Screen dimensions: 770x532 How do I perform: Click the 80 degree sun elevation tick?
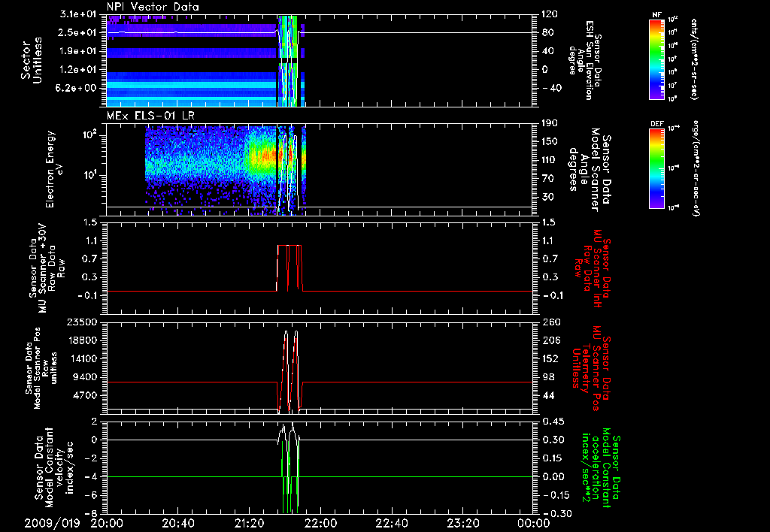click(548, 33)
